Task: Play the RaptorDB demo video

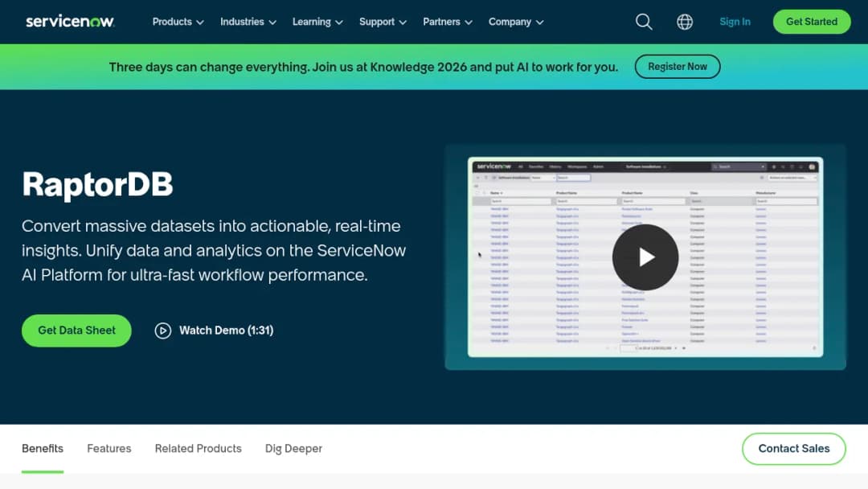Action: [x=645, y=257]
